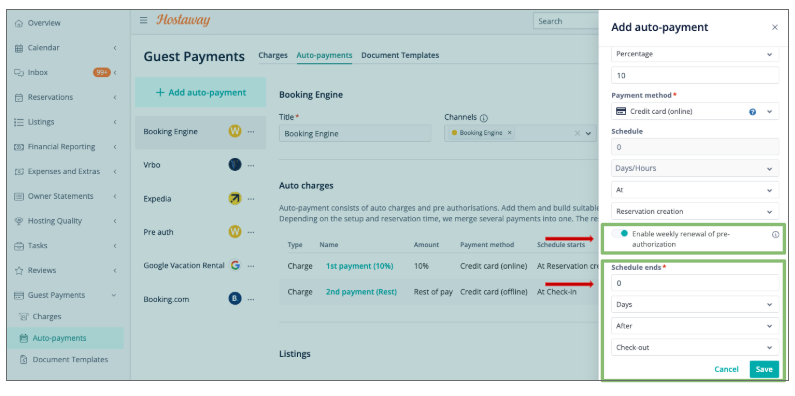795x396 pixels.
Task: Open the At schedule dropdown
Action: tap(695, 190)
